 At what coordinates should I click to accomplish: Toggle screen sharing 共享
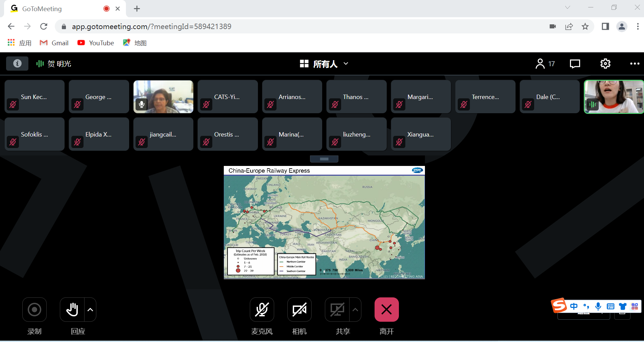point(337,310)
